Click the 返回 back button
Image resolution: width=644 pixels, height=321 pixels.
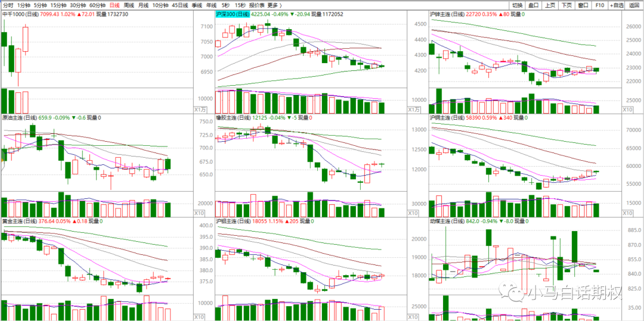click(x=634, y=5)
